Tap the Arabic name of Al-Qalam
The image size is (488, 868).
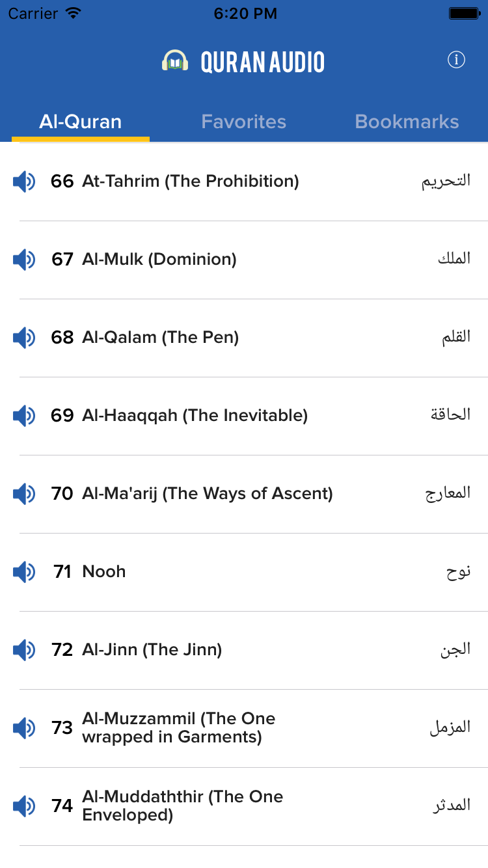[455, 338]
